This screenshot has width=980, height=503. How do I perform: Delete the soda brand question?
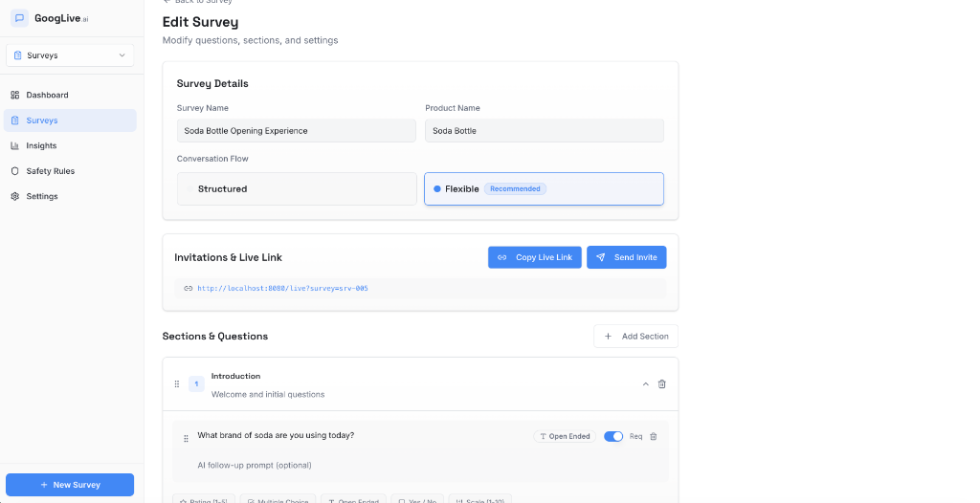coord(653,436)
